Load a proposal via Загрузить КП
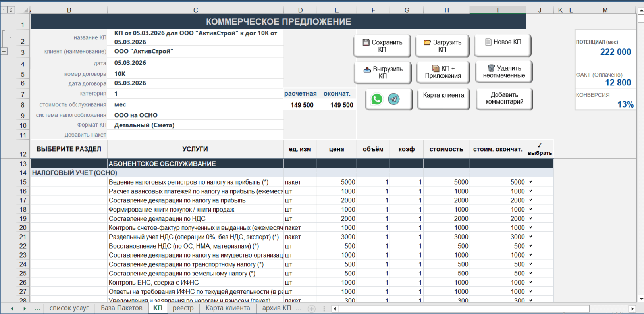This screenshot has width=644, height=314. coord(442,46)
